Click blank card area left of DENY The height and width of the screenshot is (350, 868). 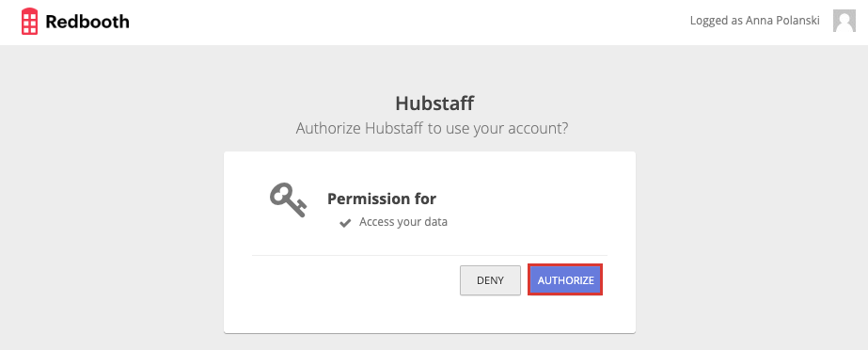[x=355, y=280]
